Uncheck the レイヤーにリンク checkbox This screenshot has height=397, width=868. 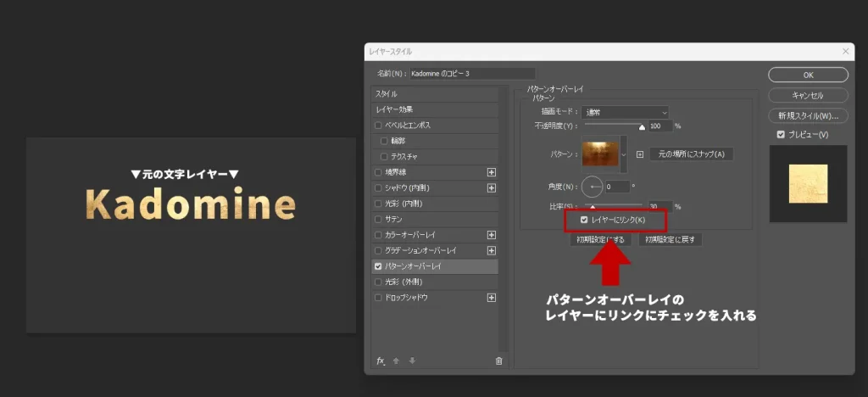point(584,221)
